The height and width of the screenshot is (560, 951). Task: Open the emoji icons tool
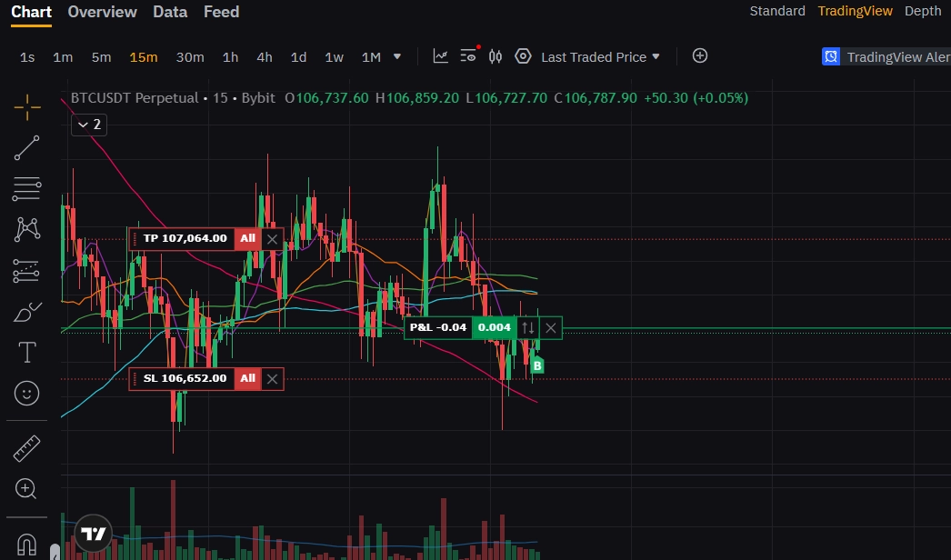[26, 393]
